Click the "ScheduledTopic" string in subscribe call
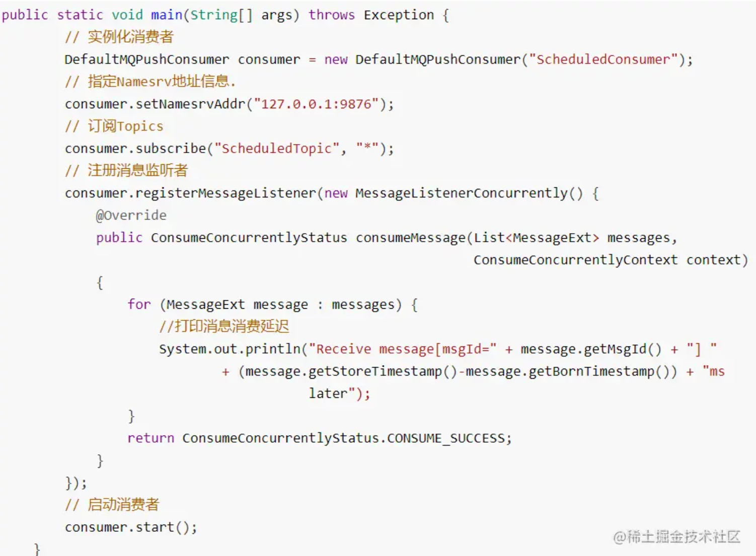Viewport: 756px width, 556px height. pyautogui.click(x=277, y=149)
